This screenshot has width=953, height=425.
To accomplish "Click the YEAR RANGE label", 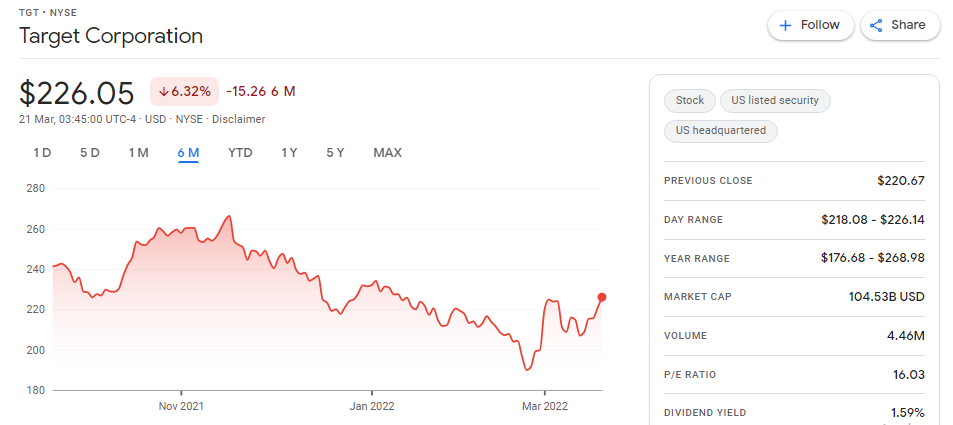I will [697, 258].
